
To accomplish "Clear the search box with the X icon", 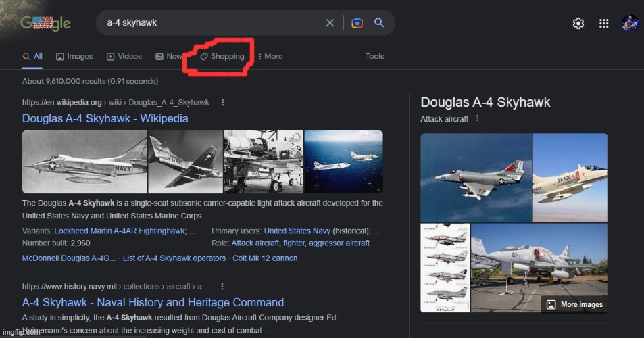I will pos(330,23).
